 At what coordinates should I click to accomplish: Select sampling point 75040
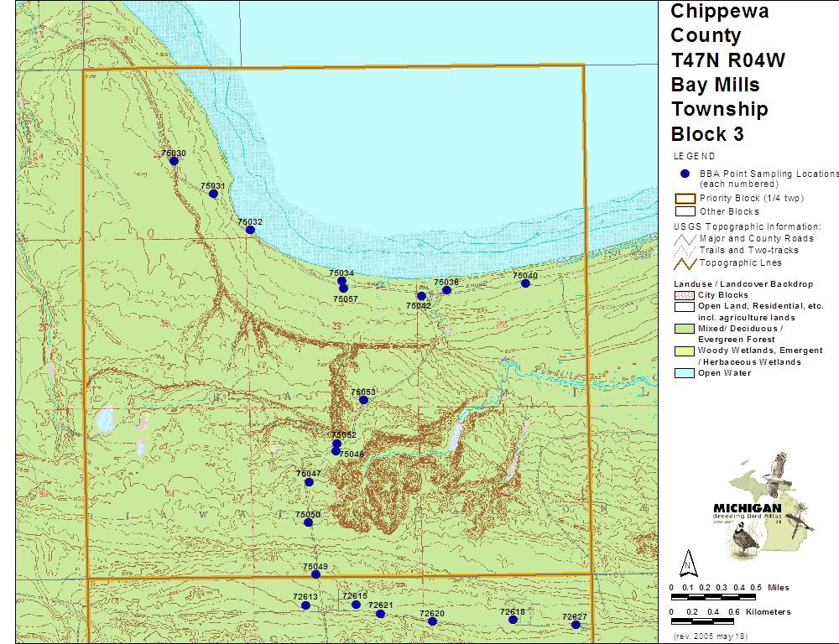point(525,283)
